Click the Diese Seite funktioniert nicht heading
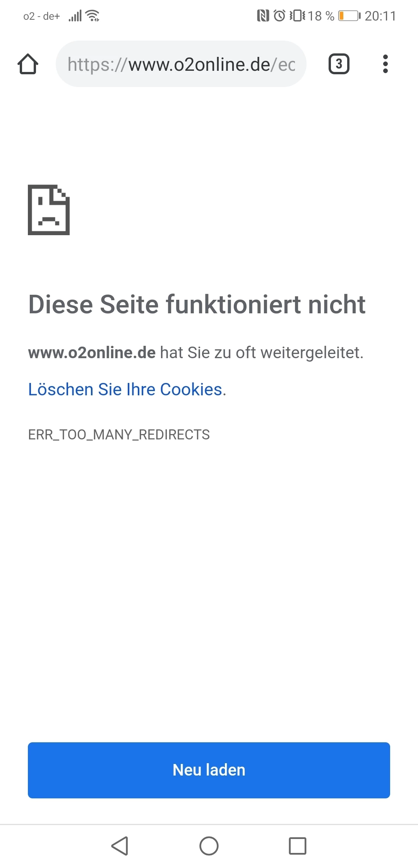 [197, 304]
